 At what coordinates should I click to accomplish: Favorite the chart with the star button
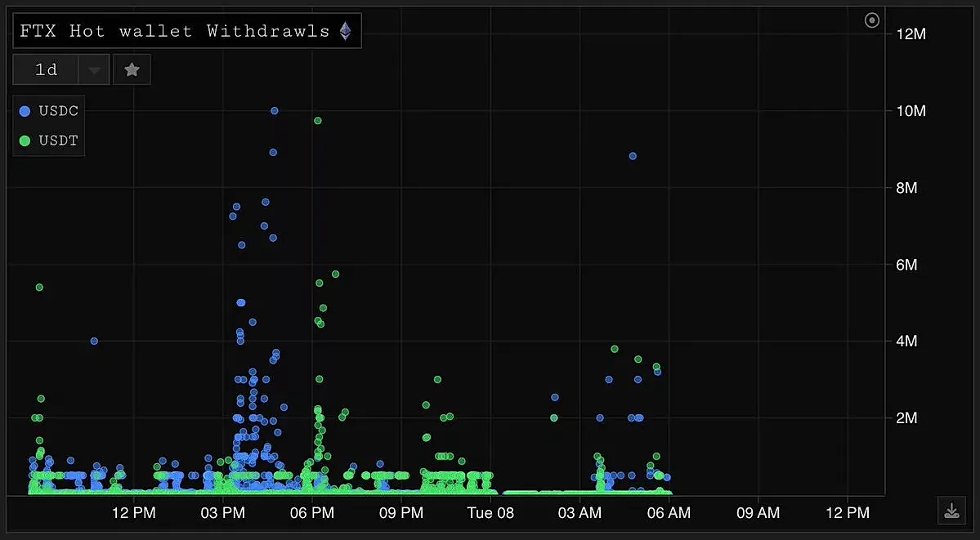(x=132, y=69)
